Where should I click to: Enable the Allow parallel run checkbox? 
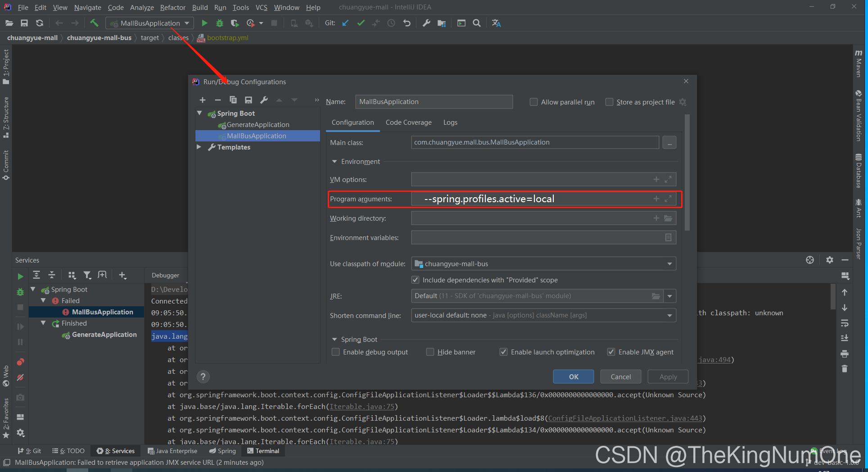point(533,102)
